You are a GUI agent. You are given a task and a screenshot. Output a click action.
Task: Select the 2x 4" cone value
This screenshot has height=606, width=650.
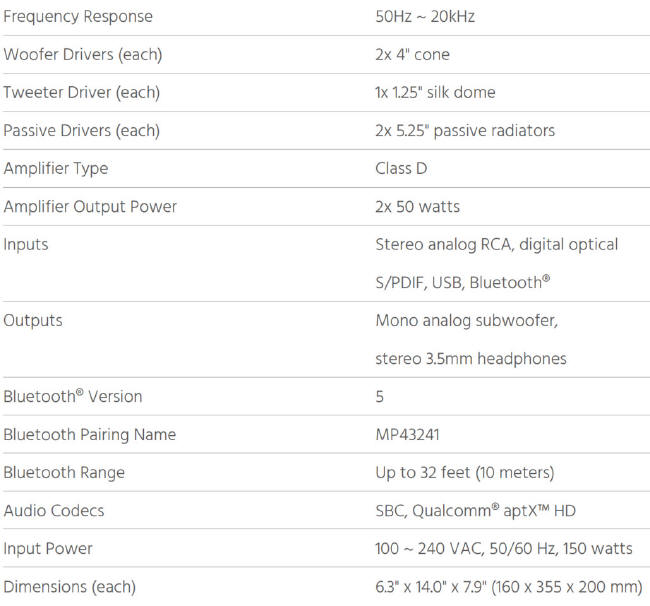[x=412, y=54]
